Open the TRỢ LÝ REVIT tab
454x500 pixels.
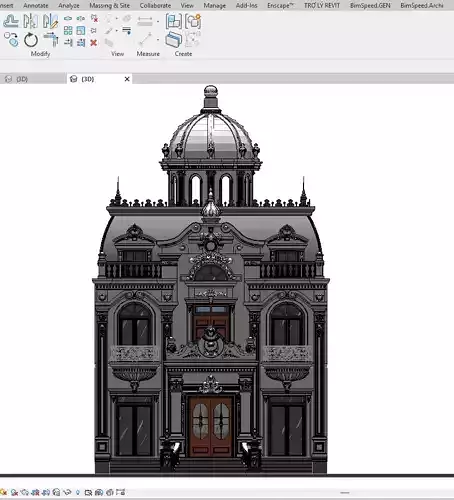(322, 6)
